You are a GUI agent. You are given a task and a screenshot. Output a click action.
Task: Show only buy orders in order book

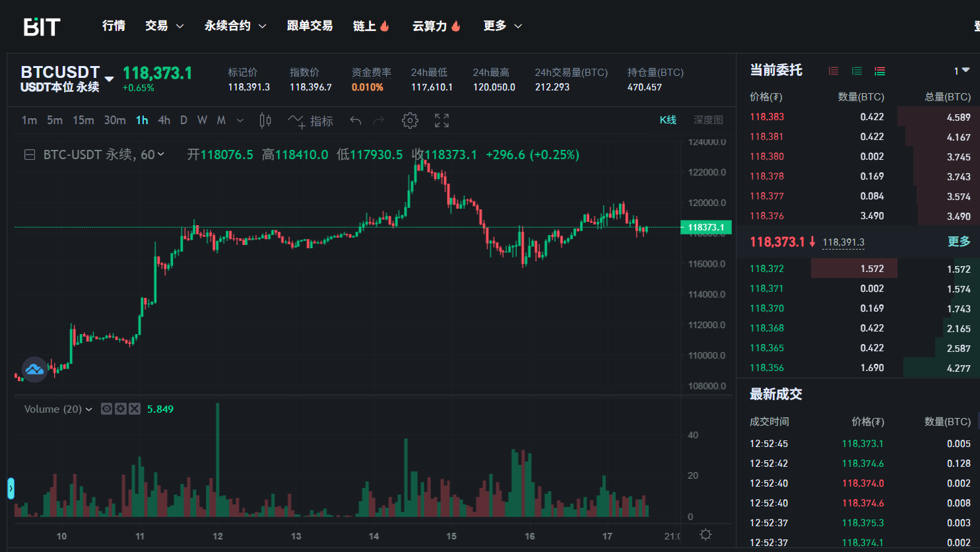click(x=857, y=71)
